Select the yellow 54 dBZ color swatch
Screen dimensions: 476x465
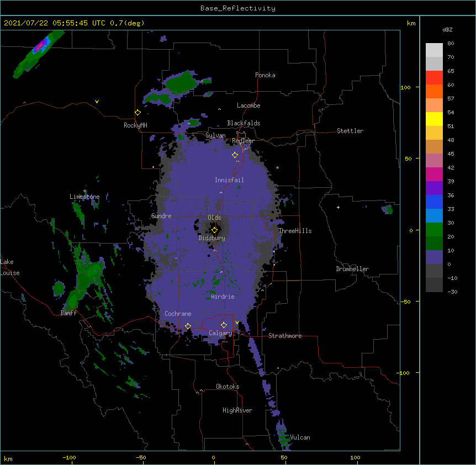tap(434, 119)
